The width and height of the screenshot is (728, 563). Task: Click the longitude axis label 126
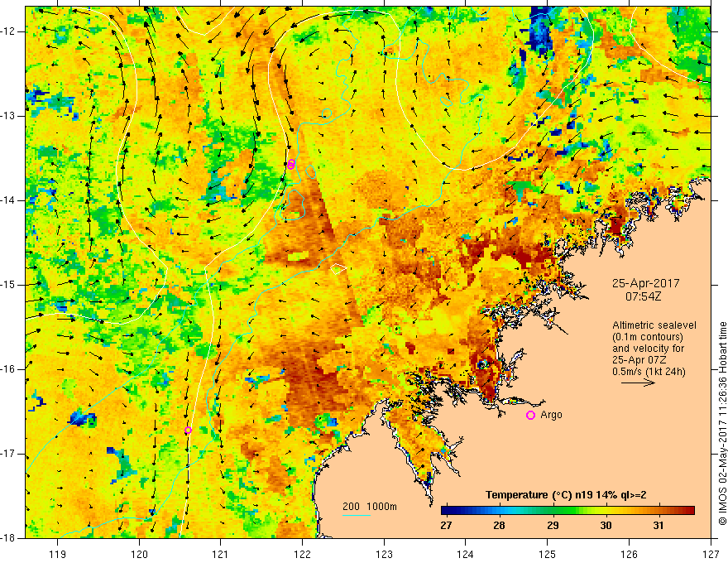click(629, 554)
